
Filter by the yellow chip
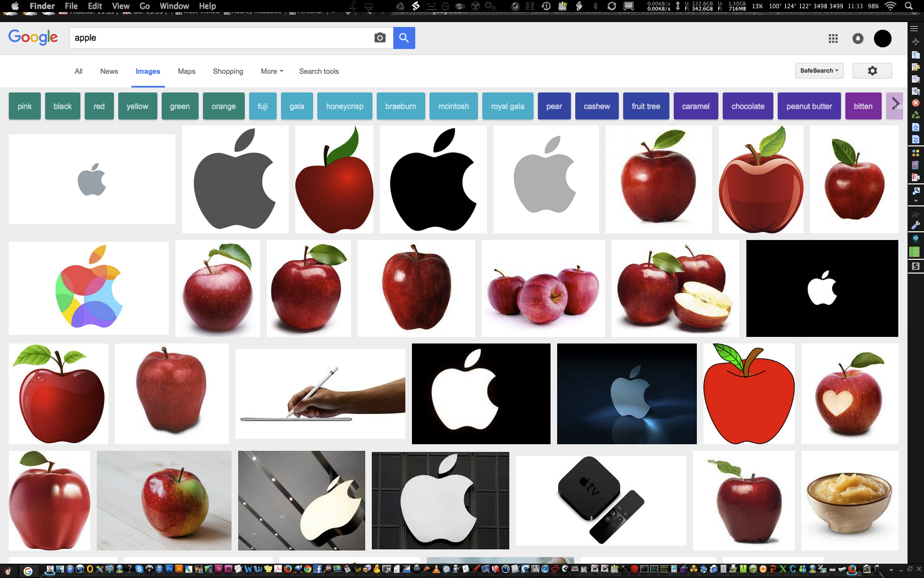(x=137, y=106)
